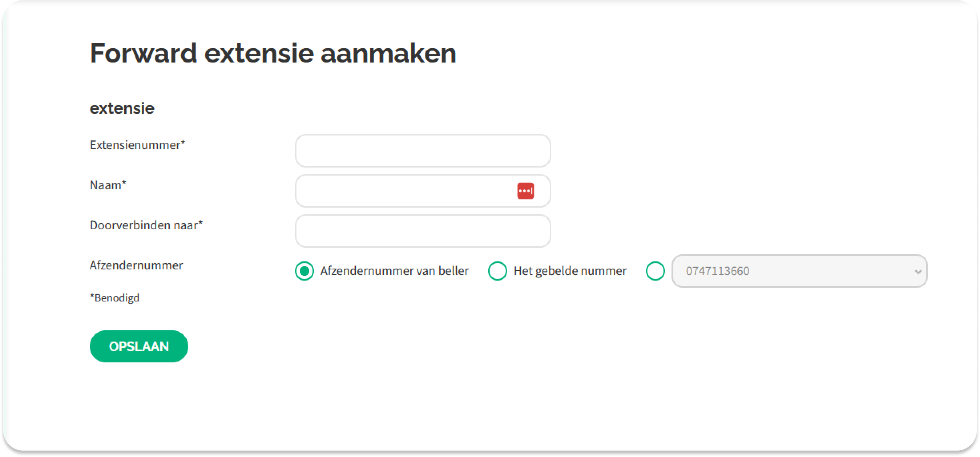
Task: Click the "Het gebelde nummer" option text
Action: point(570,271)
